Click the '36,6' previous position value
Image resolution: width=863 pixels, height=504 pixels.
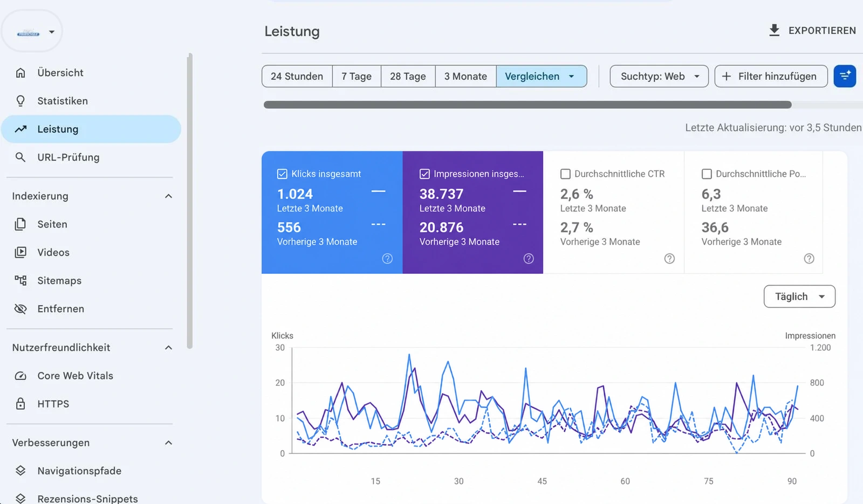pos(715,227)
